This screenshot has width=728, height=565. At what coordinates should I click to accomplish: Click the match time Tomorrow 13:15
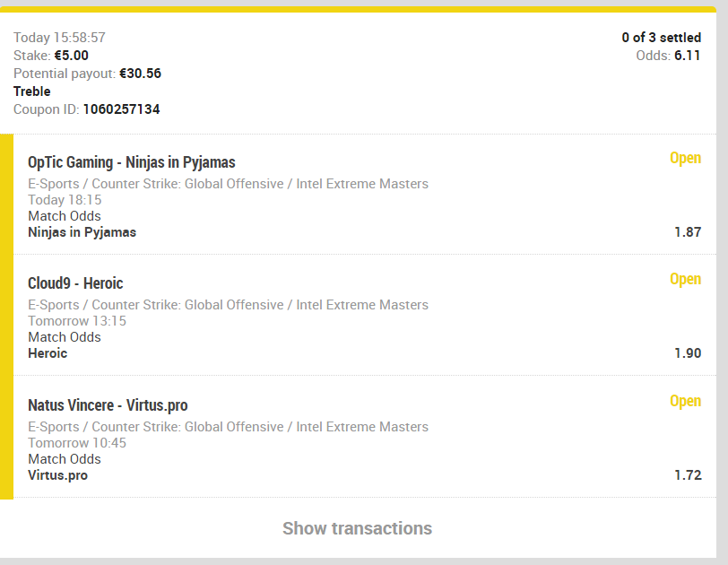pos(77,321)
